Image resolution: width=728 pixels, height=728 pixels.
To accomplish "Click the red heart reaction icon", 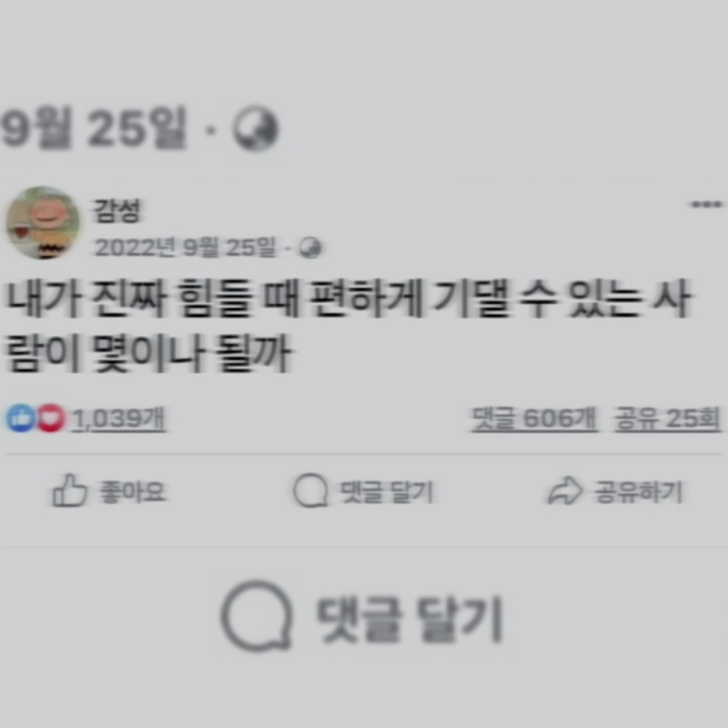I will click(51, 418).
